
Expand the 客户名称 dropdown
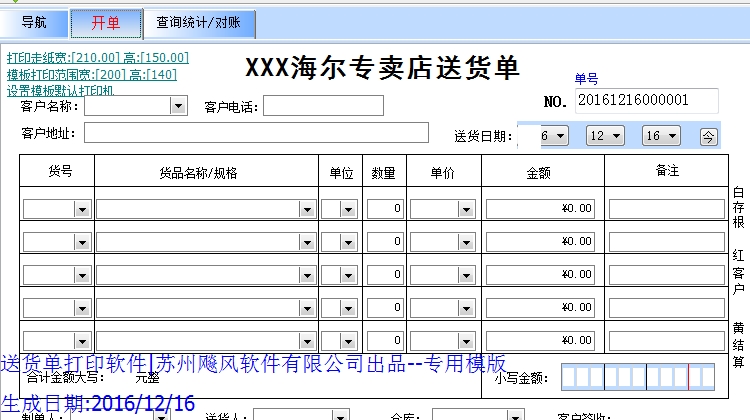pyautogui.click(x=178, y=106)
